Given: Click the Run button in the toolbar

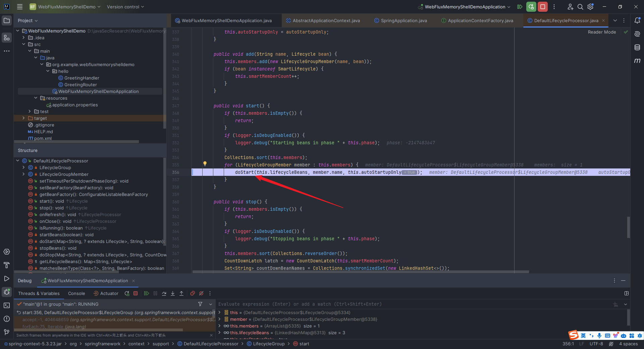Looking at the screenshot, I should click(x=520, y=7).
